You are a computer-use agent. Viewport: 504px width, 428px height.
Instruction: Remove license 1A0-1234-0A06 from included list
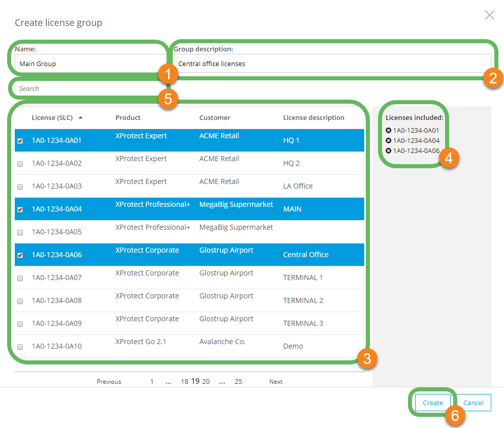(x=389, y=151)
